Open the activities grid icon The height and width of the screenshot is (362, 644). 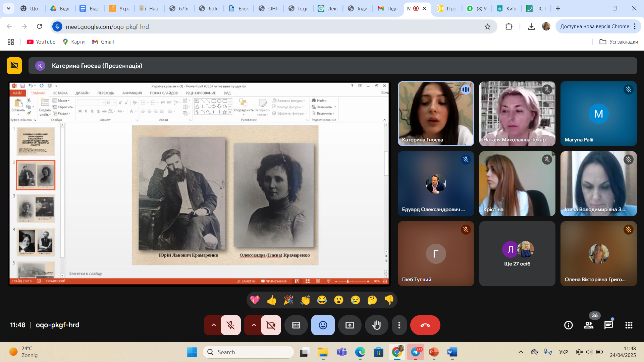(x=629, y=325)
